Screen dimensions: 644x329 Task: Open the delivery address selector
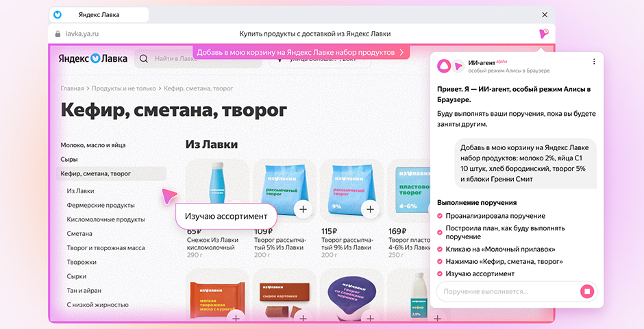point(322,60)
